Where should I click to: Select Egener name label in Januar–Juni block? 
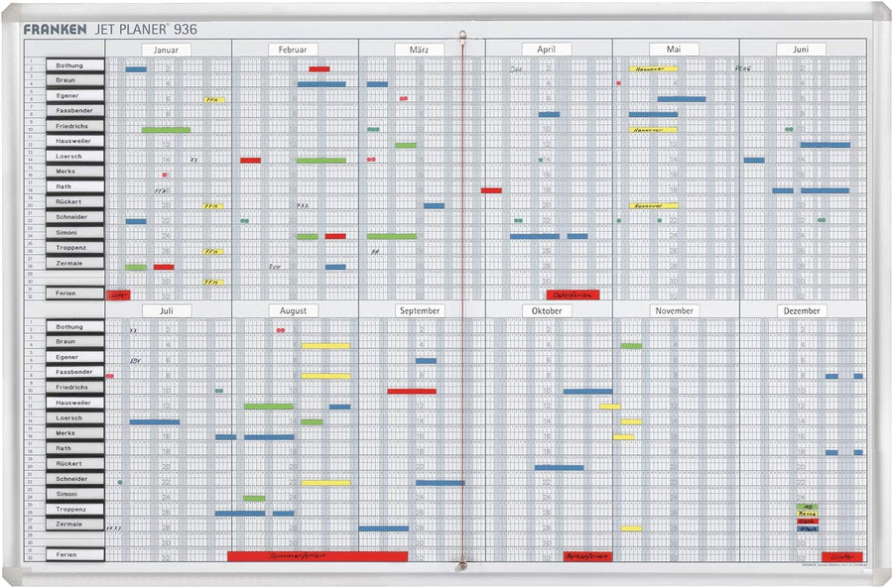tap(75, 95)
